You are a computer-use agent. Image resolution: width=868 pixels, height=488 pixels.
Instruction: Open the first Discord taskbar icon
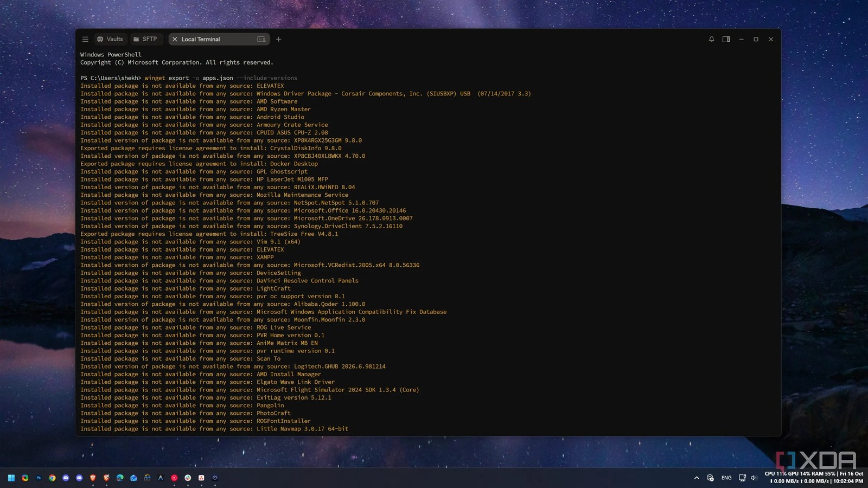66,478
